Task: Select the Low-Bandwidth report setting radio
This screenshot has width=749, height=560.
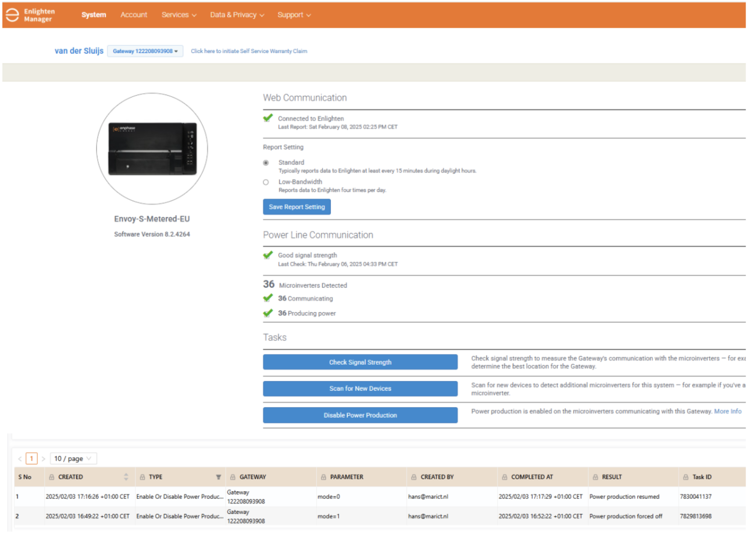Action: [x=266, y=182]
